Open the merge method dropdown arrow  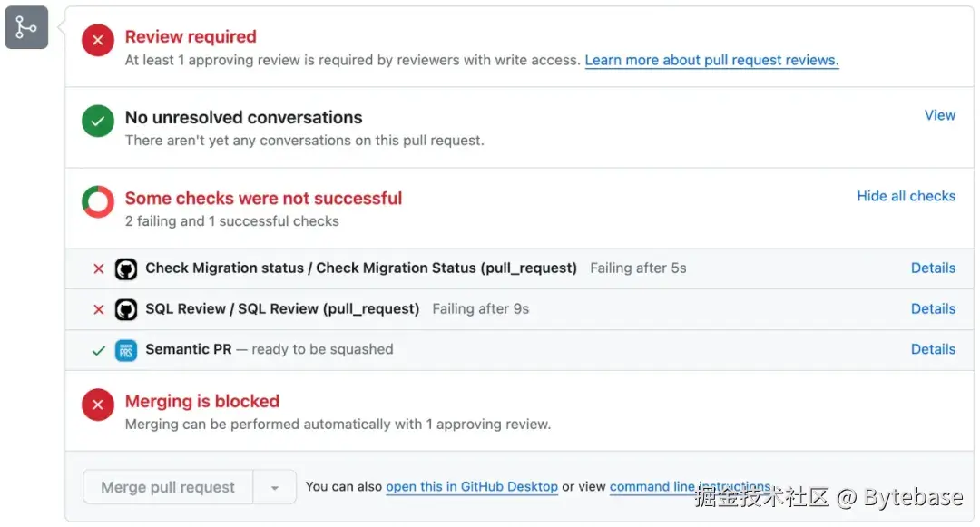[x=274, y=488]
